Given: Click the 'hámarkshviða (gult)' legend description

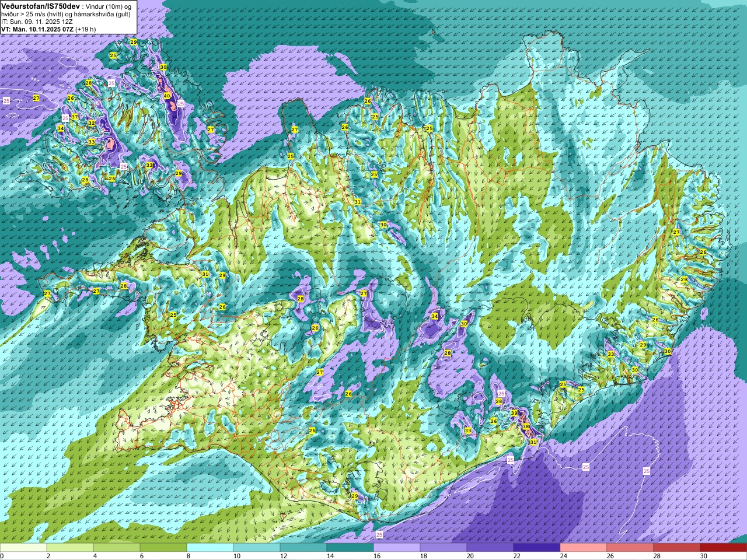Looking at the screenshot, I should pos(102,13).
